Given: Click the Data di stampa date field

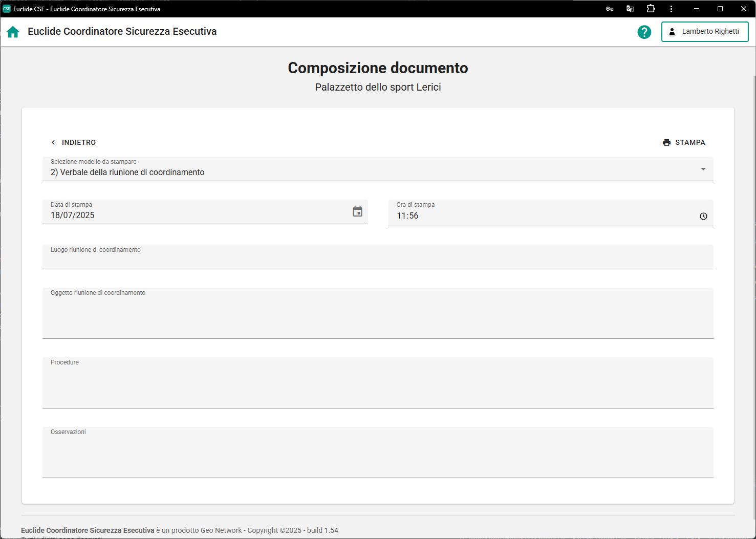Looking at the screenshot, I should (195, 215).
